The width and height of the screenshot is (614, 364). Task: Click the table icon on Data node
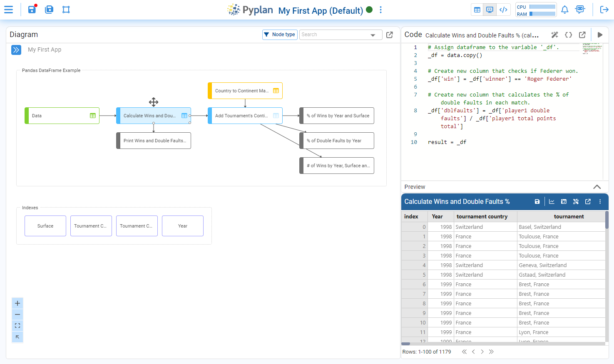click(x=93, y=116)
